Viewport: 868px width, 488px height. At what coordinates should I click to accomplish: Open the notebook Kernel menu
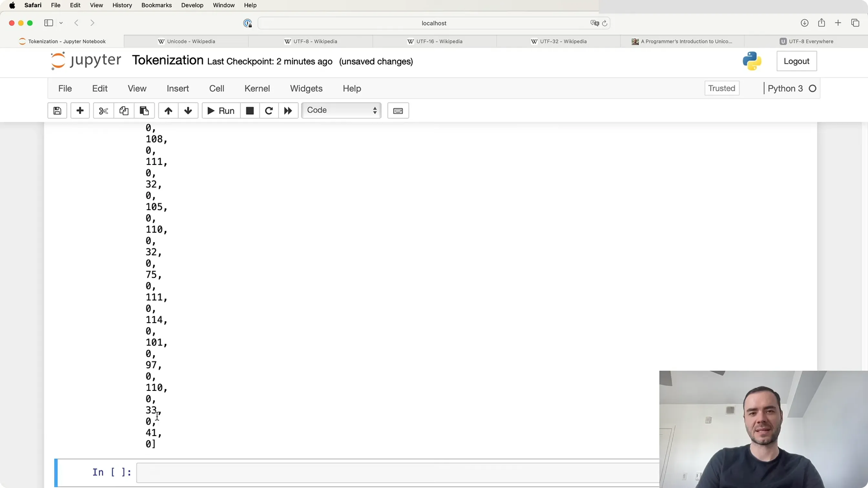[257, 88]
